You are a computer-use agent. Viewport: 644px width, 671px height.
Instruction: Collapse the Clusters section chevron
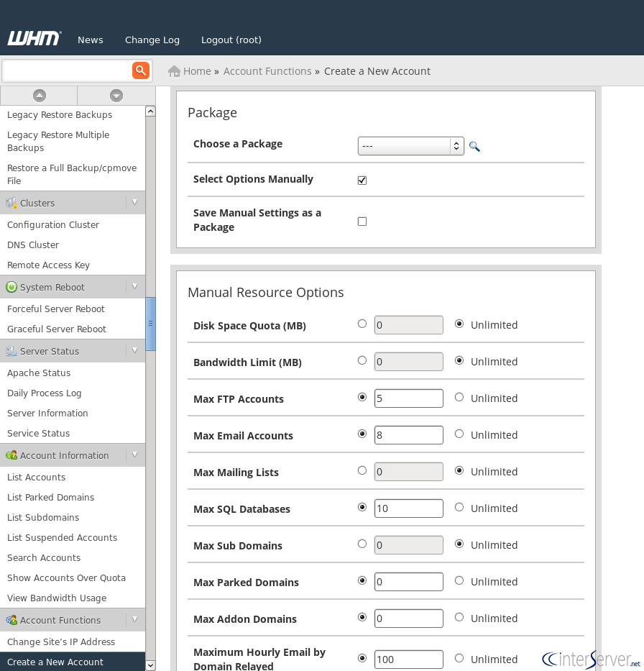(134, 202)
